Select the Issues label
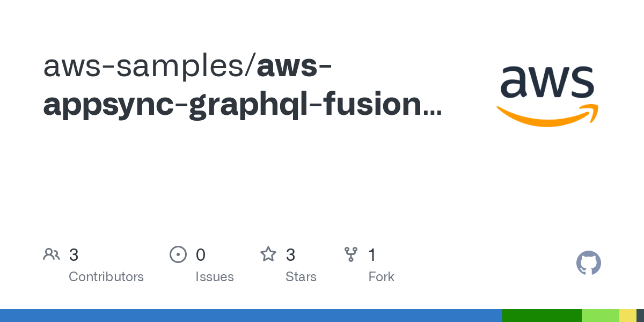The image size is (644, 322). (x=215, y=277)
